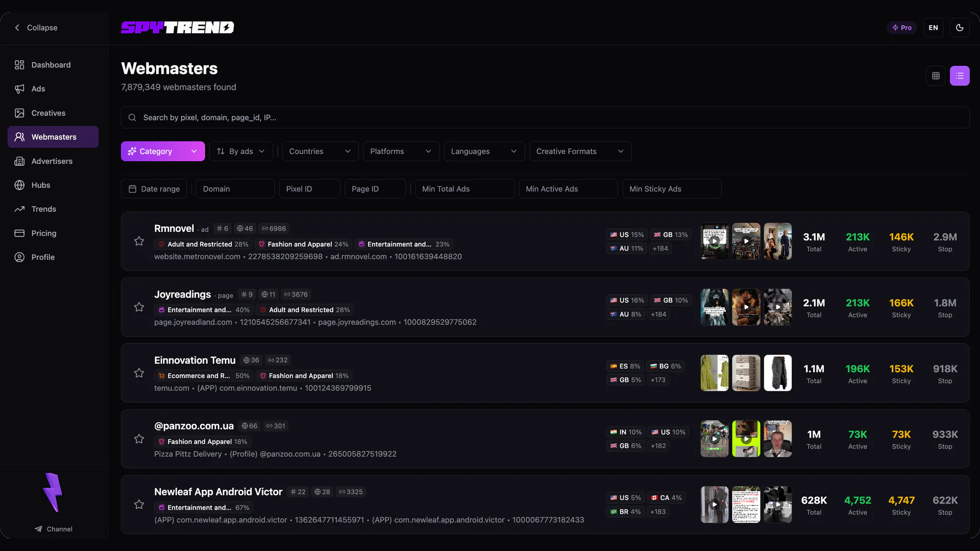Open the Hubs page

pyautogui.click(x=53, y=185)
